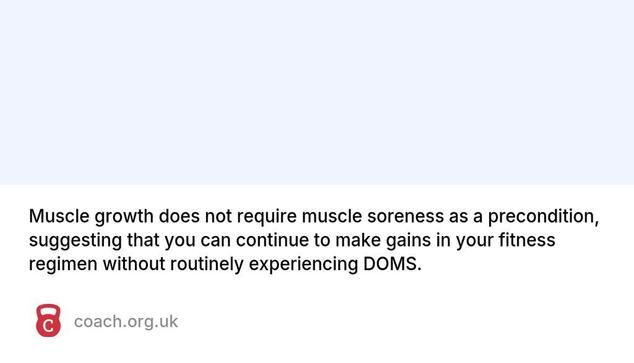This screenshot has width=634, height=363.
Task: Click the white letter C inside the kettlebell
Action: (48, 326)
